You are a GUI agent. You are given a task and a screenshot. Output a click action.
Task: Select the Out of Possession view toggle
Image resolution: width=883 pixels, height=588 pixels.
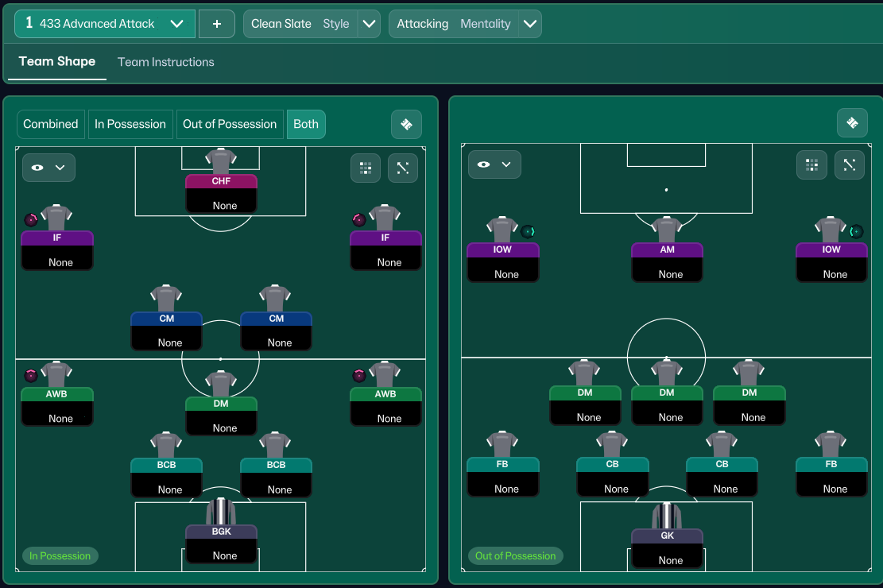click(x=230, y=124)
